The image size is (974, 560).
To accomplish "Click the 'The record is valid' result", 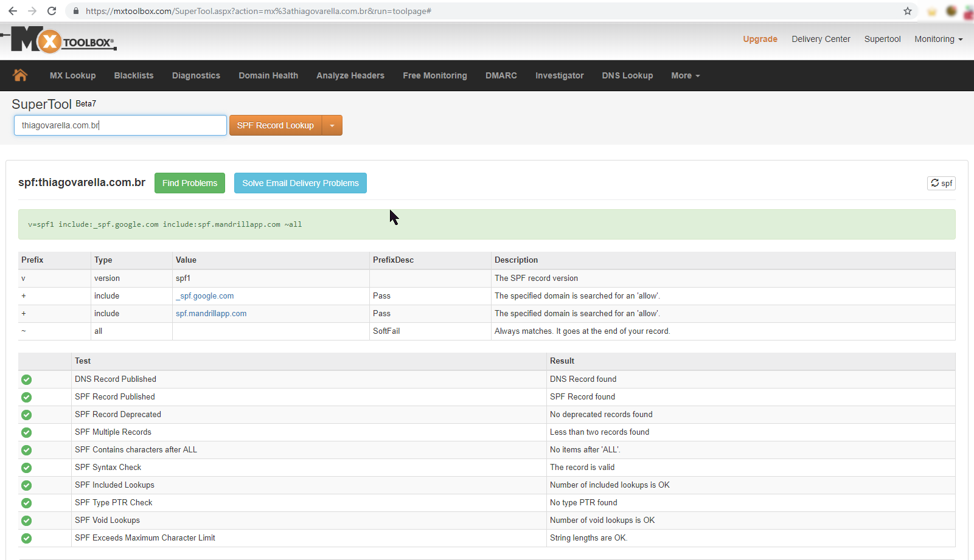I will pos(582,468).
